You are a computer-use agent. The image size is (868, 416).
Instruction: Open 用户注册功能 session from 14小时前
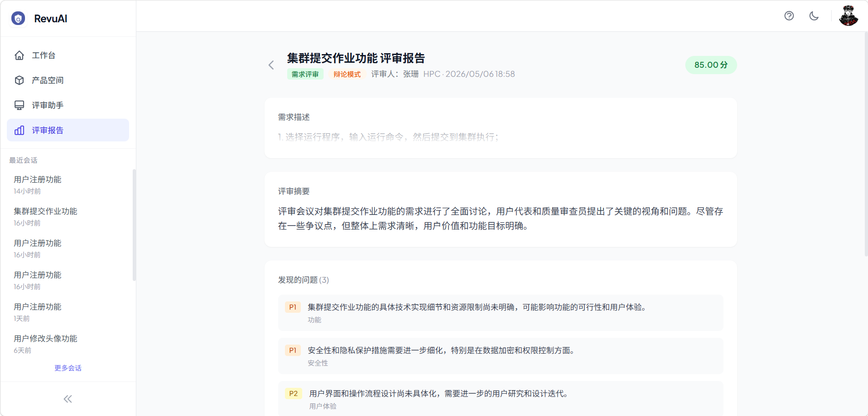coord(68,185)
